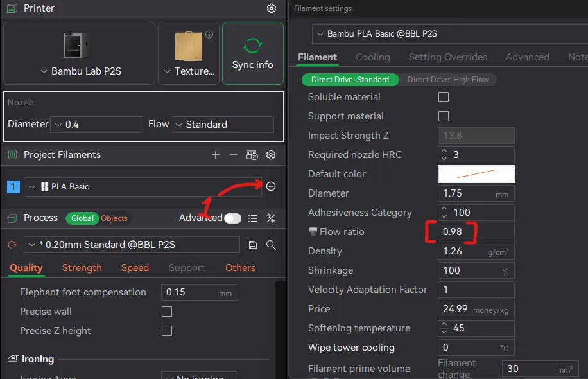Adjust the Adhesiveness Category stepper
Screen dimensions: 588x379
[444, 213]
